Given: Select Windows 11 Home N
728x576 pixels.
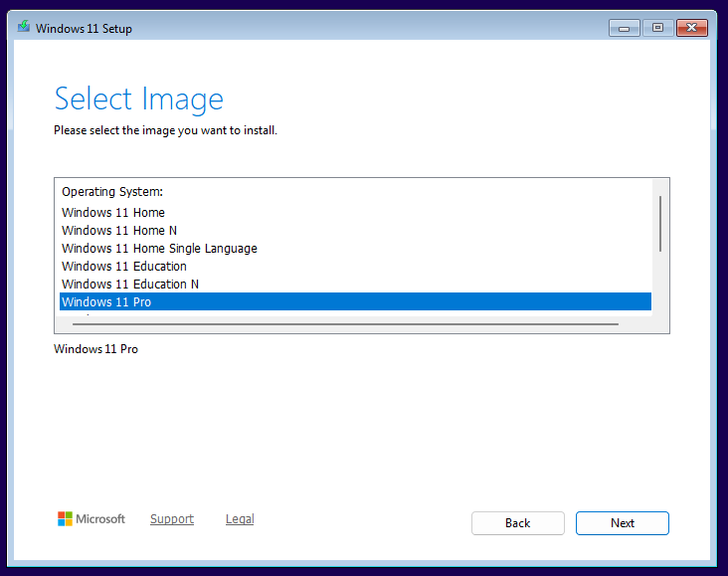Looking at the screenshot, I should pyautogui.click(x=355, y=231).
